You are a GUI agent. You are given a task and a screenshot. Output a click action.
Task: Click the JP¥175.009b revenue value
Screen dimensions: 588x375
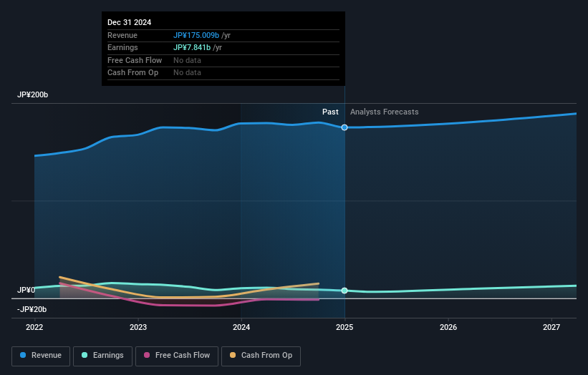pos(196,35)
